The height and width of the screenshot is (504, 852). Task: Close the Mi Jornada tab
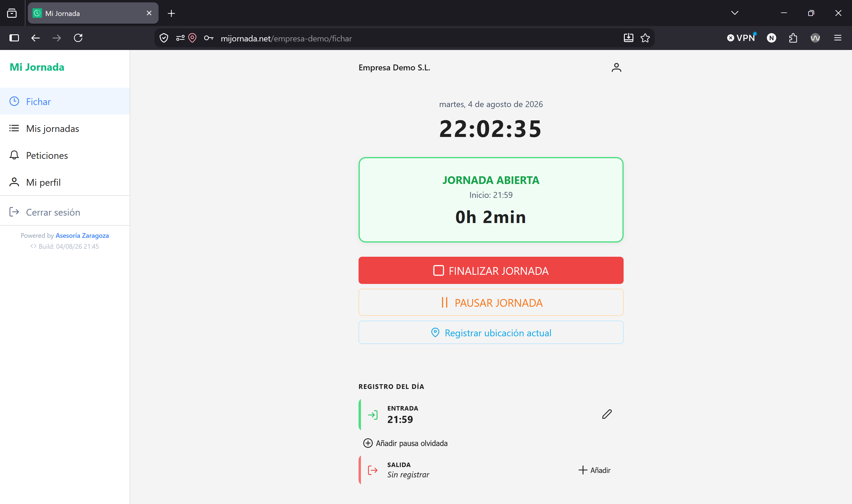(x=149, y=13)
